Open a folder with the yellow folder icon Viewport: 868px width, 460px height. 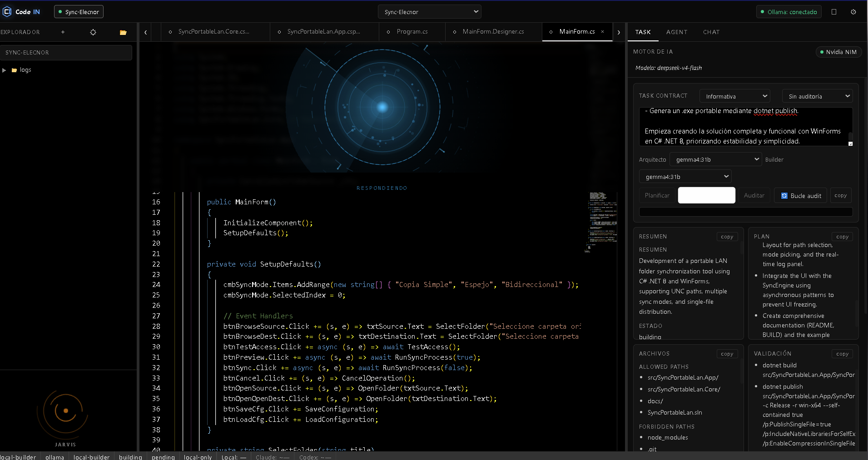pos(123,32)
